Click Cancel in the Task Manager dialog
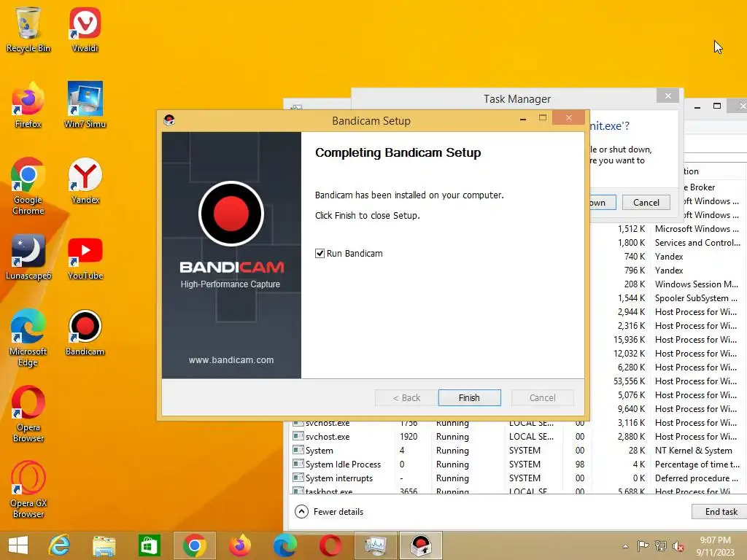The height and width of the screenshot is (560, 747). (x=646, y=203)
